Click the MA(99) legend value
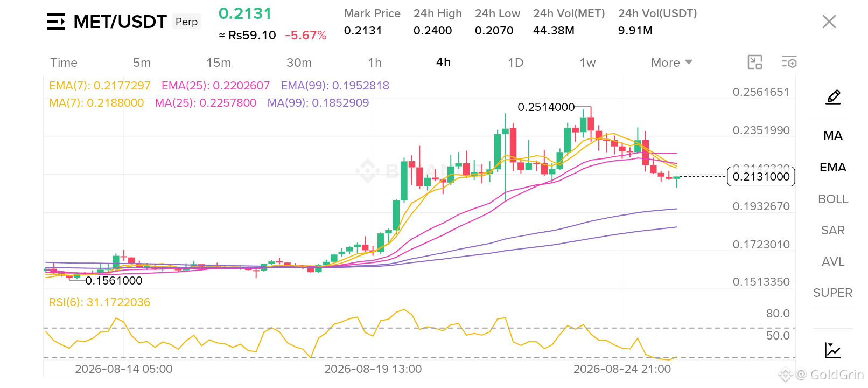Viewport: 868px width, 388px height. pyautogui.click(x=318, y=103)
